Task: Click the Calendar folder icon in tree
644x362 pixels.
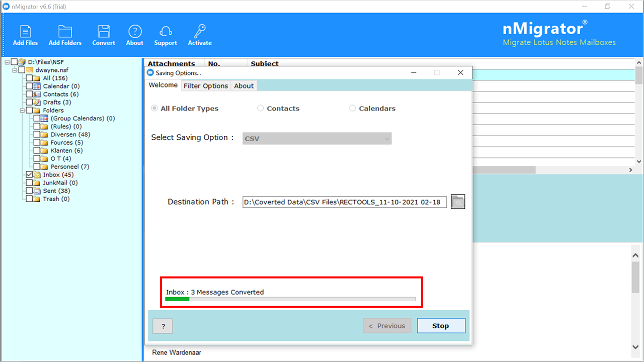Action: (x=37, y=86)
